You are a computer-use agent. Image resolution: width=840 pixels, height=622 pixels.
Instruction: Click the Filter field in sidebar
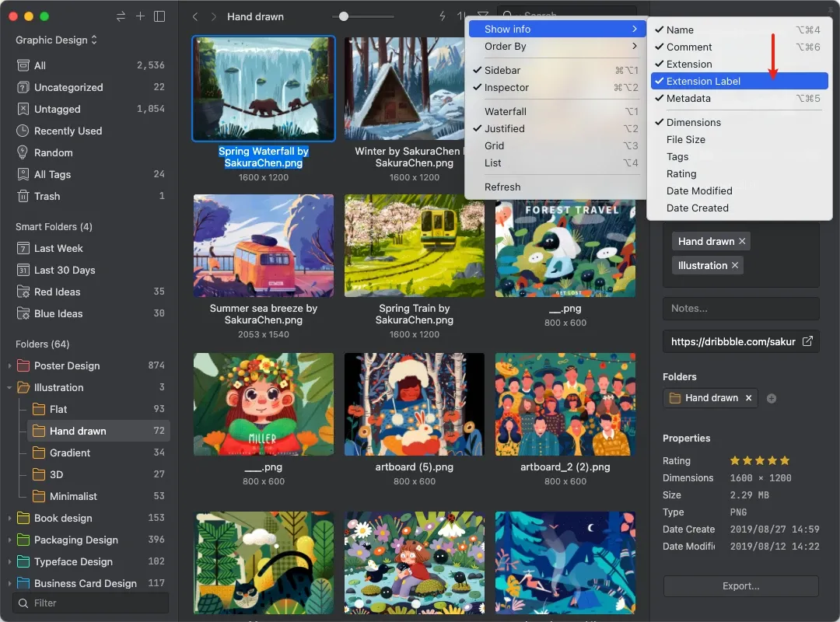[x=90, y=603]
